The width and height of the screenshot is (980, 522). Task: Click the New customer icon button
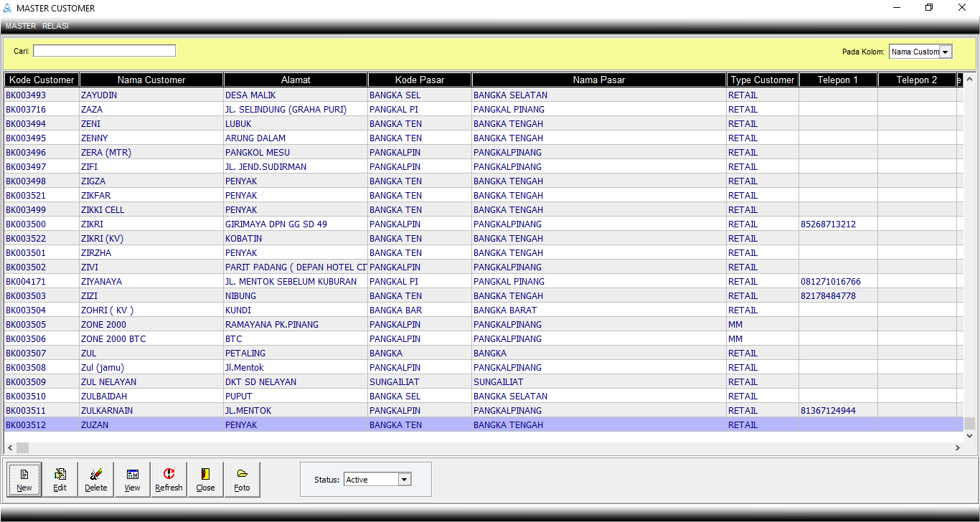click(x=24, y=480)
